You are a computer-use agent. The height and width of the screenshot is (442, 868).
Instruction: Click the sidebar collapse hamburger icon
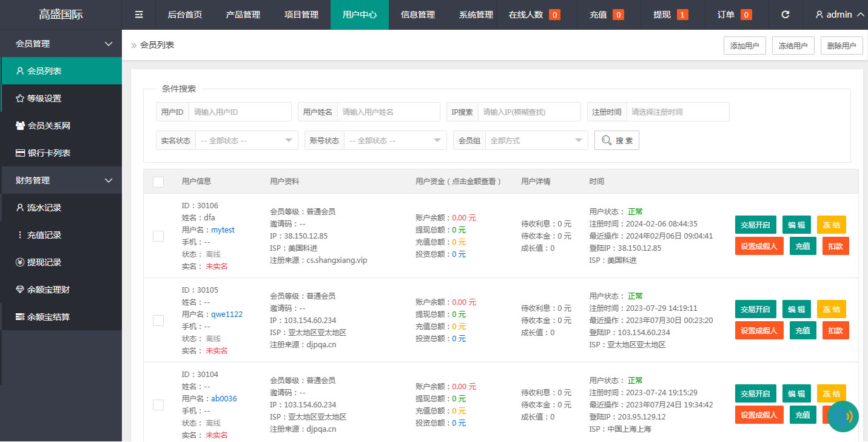139,15
